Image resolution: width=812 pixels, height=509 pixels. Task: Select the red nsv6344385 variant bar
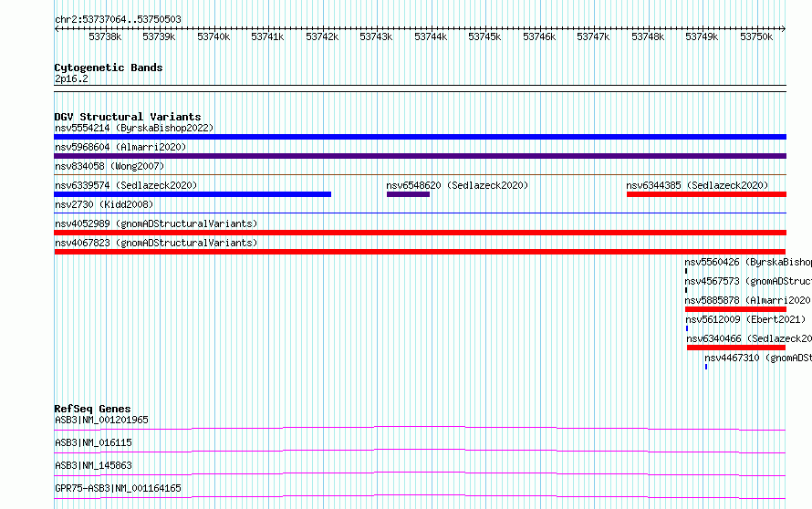coord(706,194)
